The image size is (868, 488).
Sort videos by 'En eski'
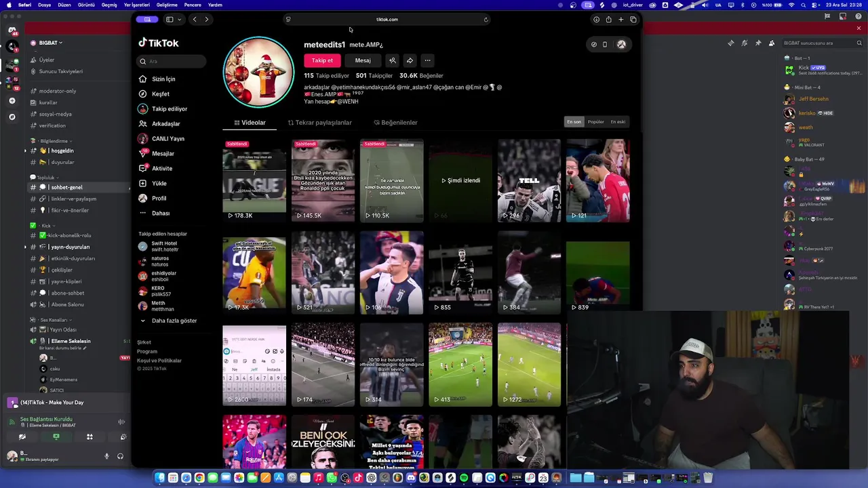click(x=618, y=122)
